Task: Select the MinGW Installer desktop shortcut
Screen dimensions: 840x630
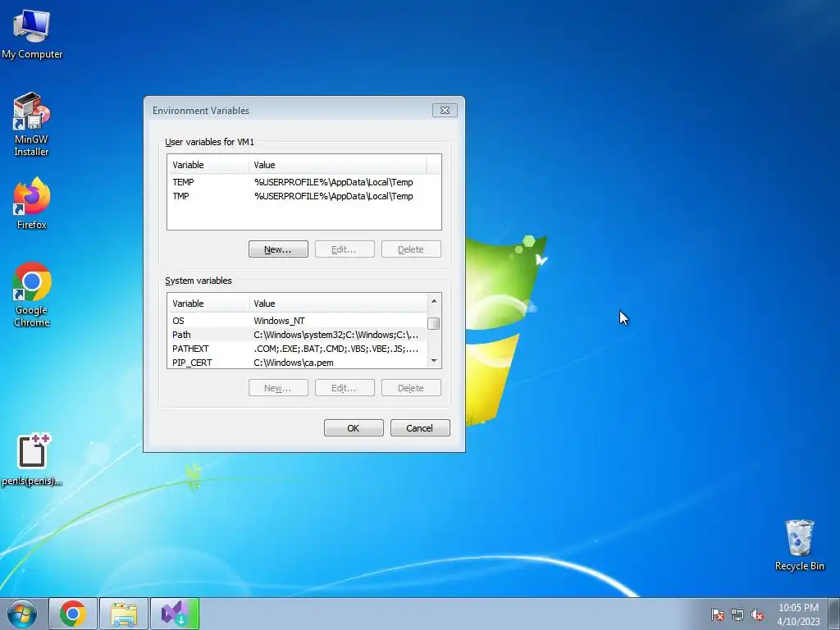Action: pyautogui.click(x=32, y=124)
